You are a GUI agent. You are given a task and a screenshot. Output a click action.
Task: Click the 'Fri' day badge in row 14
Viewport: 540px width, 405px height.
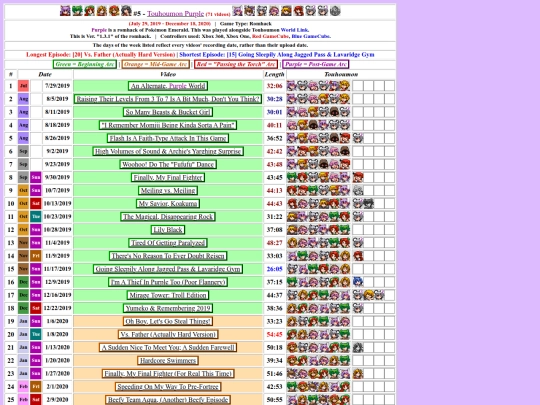36,256
